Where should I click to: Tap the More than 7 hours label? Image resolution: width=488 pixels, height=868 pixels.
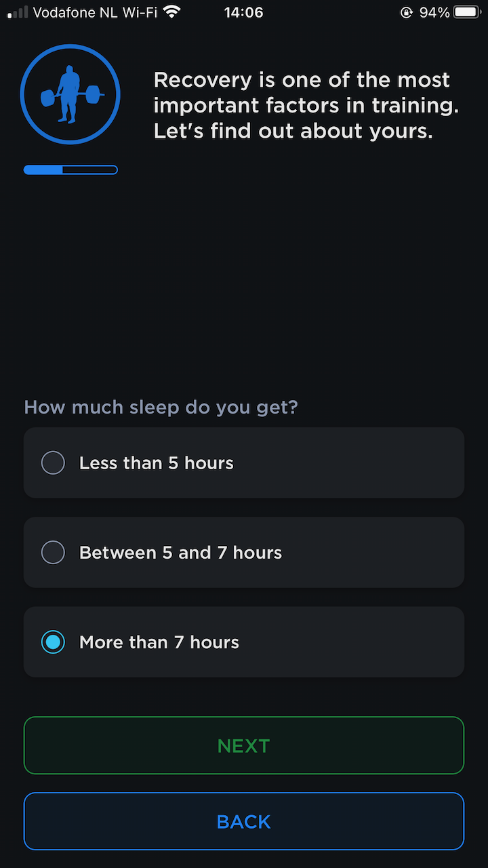(x=159, y=642)
